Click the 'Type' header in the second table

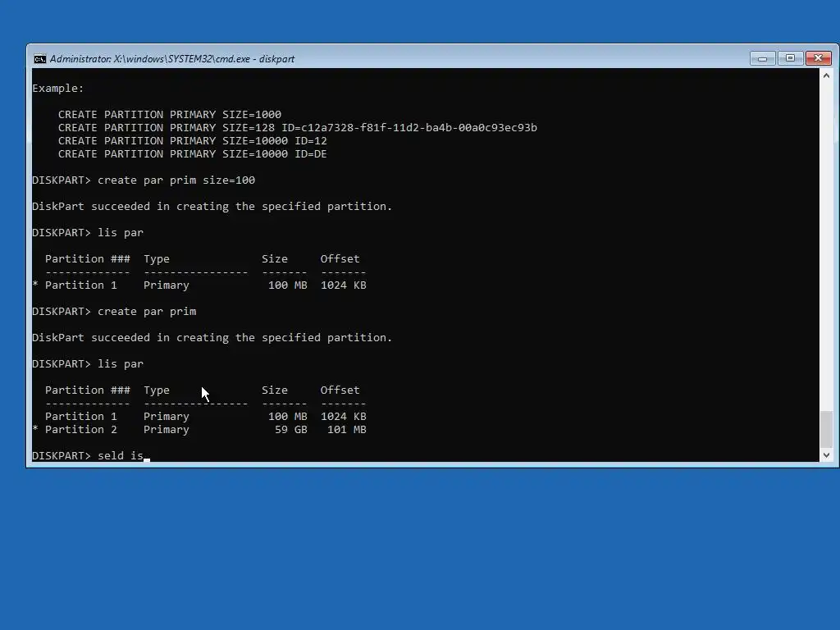point(157,390)
